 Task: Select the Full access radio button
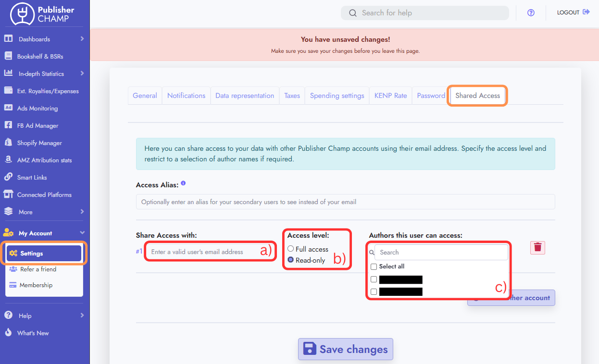290,249
